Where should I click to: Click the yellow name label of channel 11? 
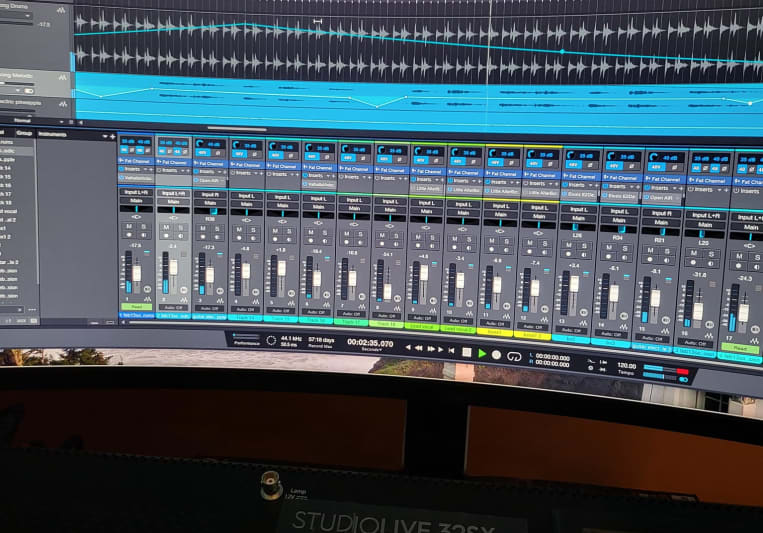point(494,332)
